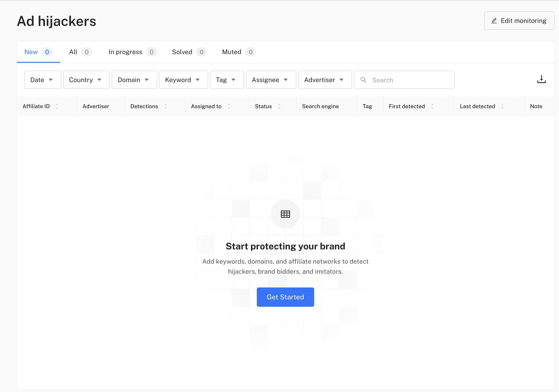Sort by Status column arrows
This screenshot has height=392, width=559.
[x=279, y=106]
